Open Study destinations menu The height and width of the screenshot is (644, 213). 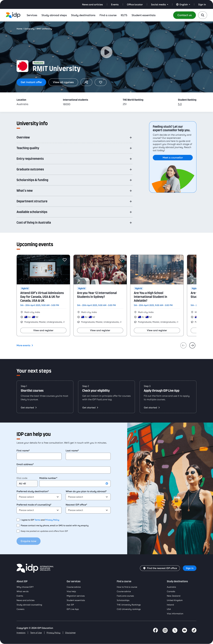83,15
